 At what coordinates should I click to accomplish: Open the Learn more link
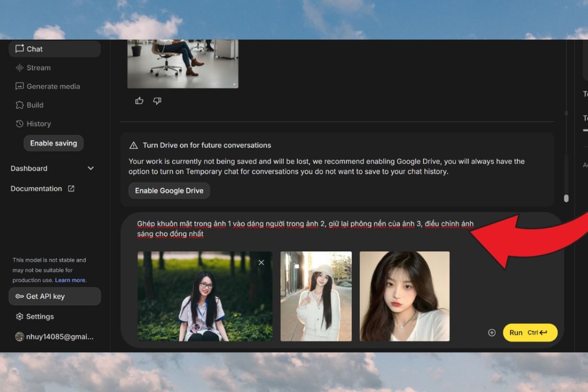[71, 280]
